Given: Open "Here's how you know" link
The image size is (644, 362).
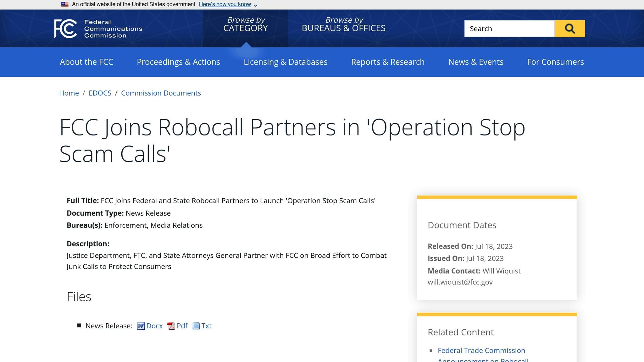Looking at the screenshot, I should pos(225,4).
